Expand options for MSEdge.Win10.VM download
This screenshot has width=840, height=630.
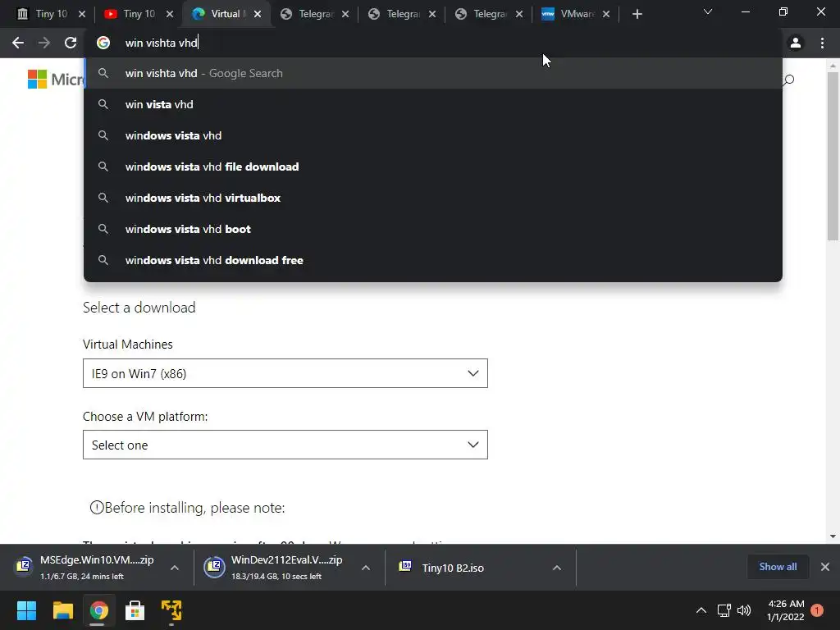175,568
